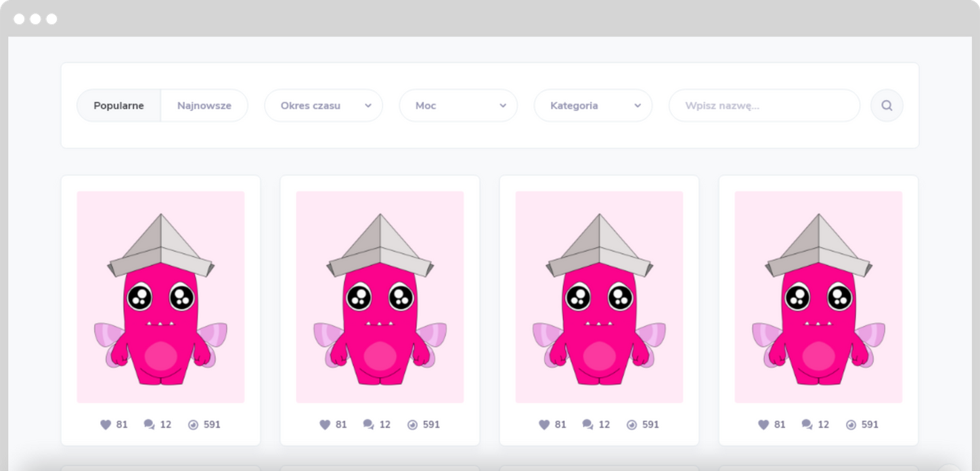
Task: Switch to the Najnowsze tab
Action: (204, 106)
